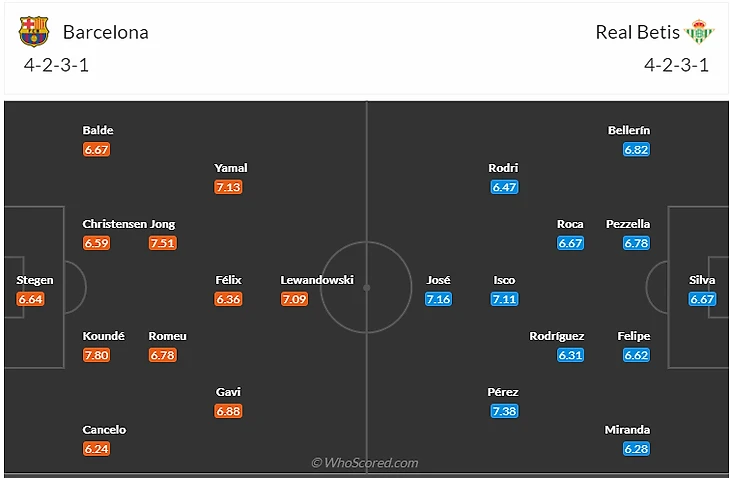Select Jong's 7.51 rating badge
This screenshot has width=730, height=478.
[x=162, y=243]
